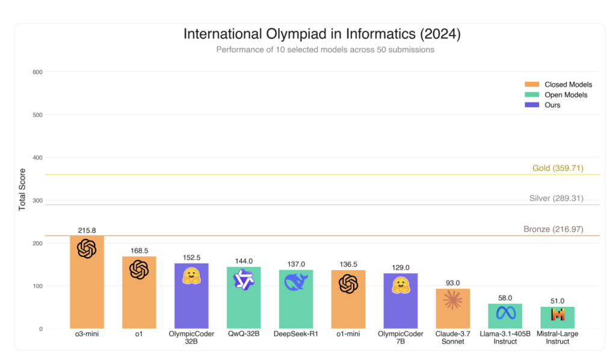Screen dimensions: 616x364
Task: Click the Qwen logo on QwQ-32B bar
Action: [244, 280]
